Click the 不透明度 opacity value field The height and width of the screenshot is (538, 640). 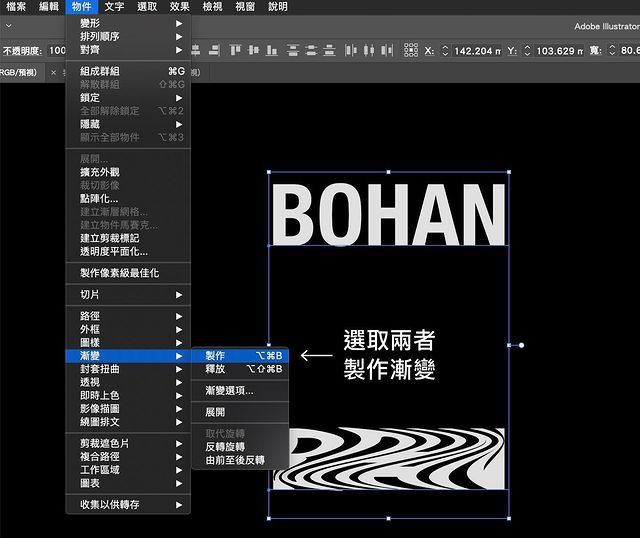57,51
